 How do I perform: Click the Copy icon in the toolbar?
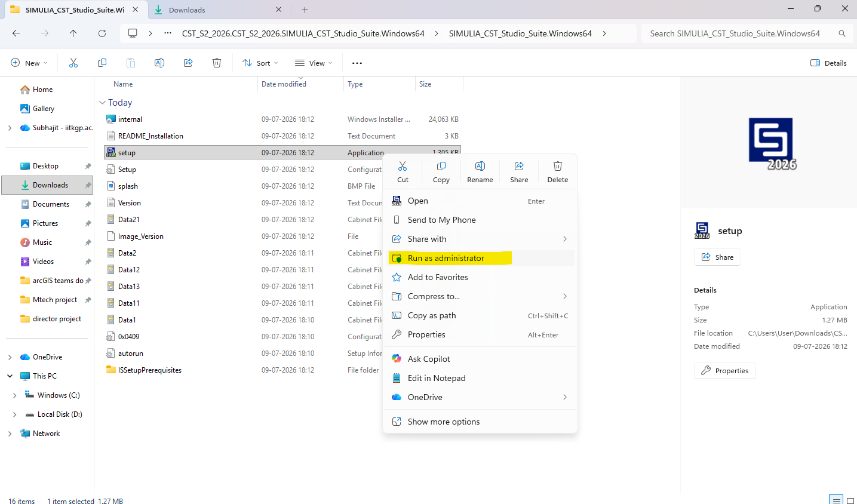coord(102,63)
